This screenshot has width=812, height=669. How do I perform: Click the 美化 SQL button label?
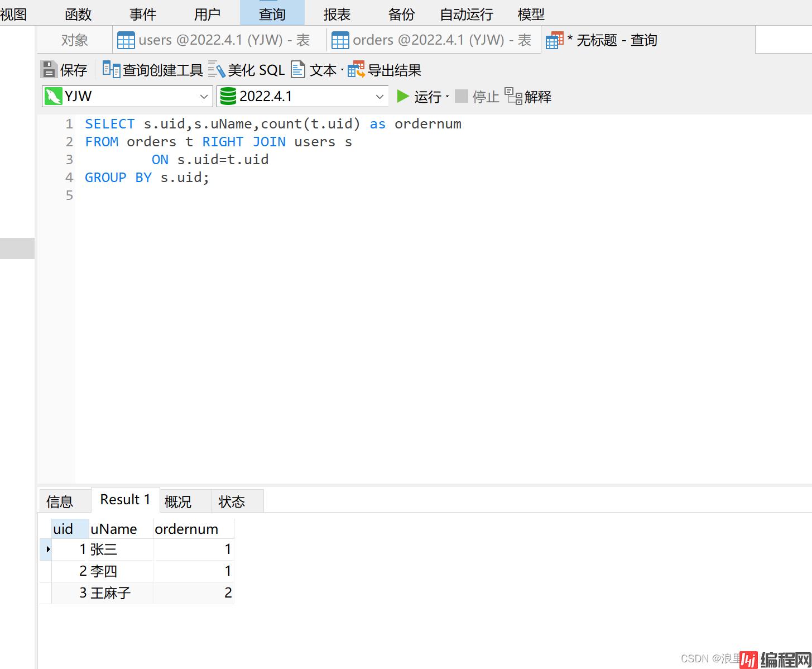pos(256,70)
